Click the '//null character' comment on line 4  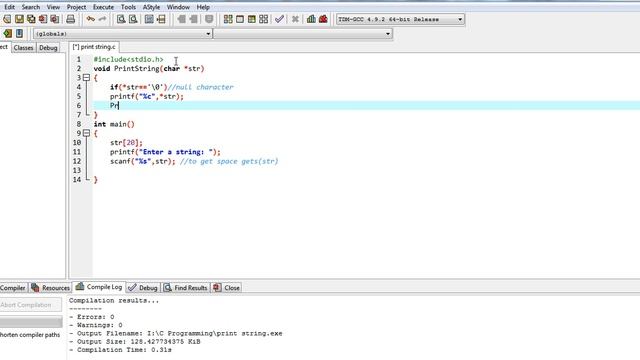coord(200,87)
